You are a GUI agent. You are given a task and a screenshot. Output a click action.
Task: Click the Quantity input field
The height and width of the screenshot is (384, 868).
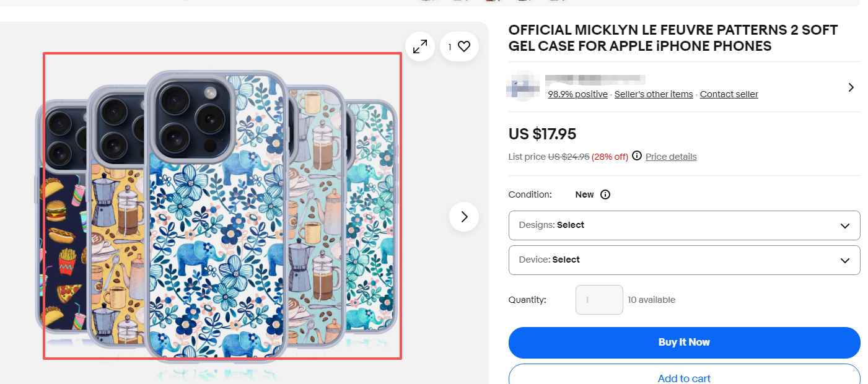[599, 299]
